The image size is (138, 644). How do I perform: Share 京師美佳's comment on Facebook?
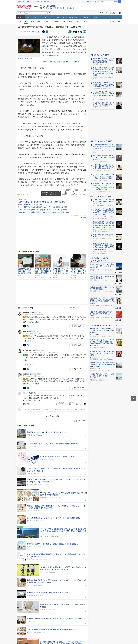[x=28, y=388]
